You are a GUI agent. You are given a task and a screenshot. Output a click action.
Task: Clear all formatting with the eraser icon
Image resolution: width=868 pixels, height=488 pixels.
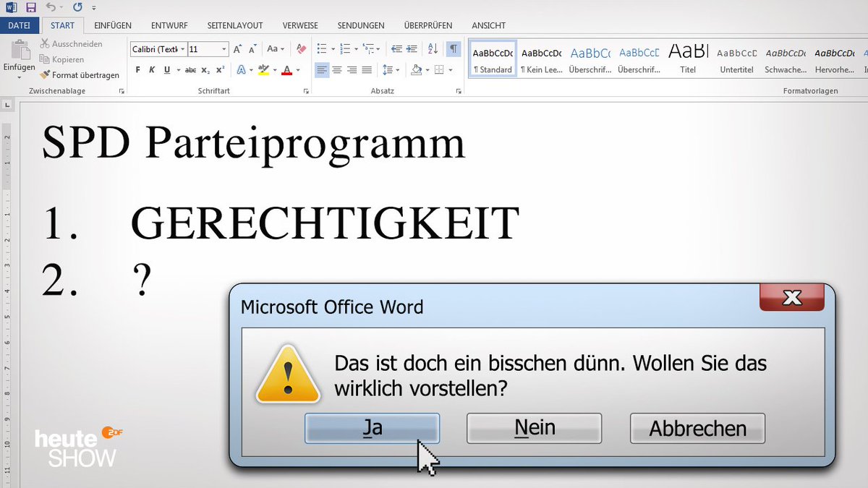pos(302,49)
